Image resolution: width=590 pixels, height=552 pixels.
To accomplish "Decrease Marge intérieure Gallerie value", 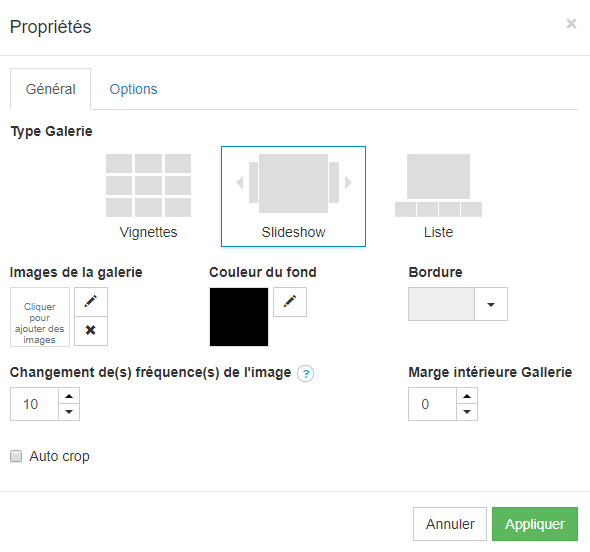I will coord(467,412).
